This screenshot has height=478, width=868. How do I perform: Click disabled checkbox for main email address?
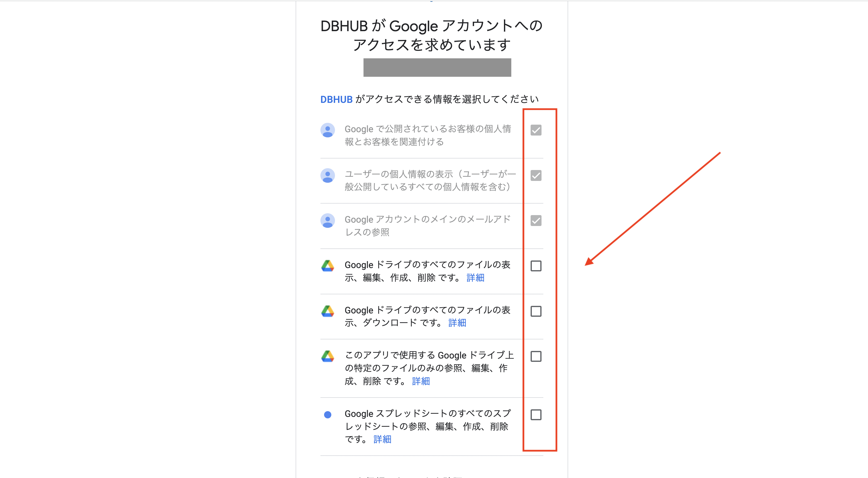point(536,221)
